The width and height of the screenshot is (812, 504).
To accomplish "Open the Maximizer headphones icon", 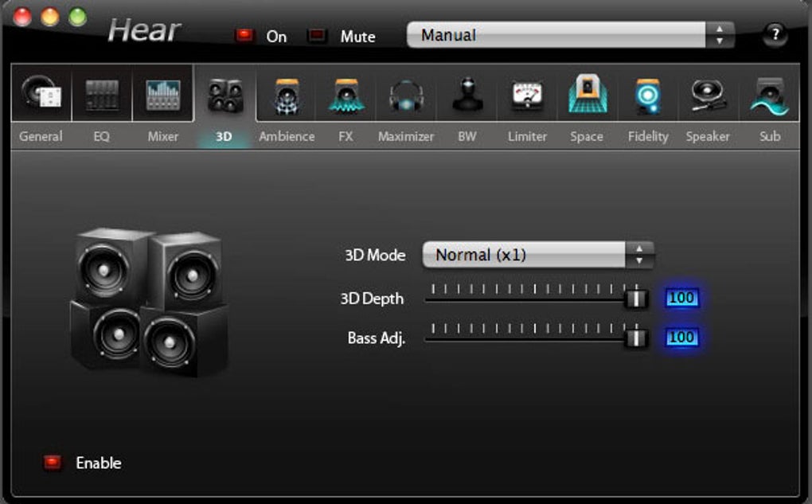I will tap(406, 96).
